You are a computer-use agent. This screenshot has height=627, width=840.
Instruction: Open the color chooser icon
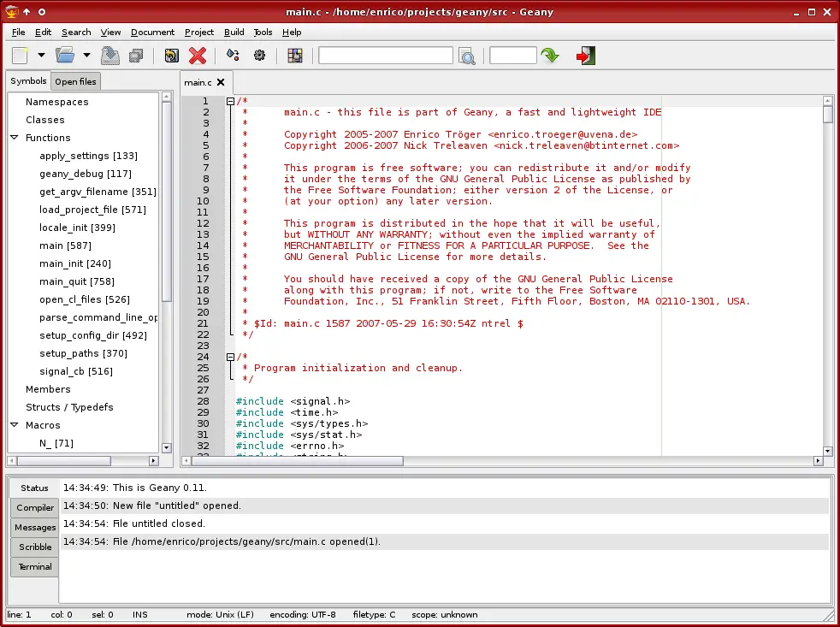(295, 56)
